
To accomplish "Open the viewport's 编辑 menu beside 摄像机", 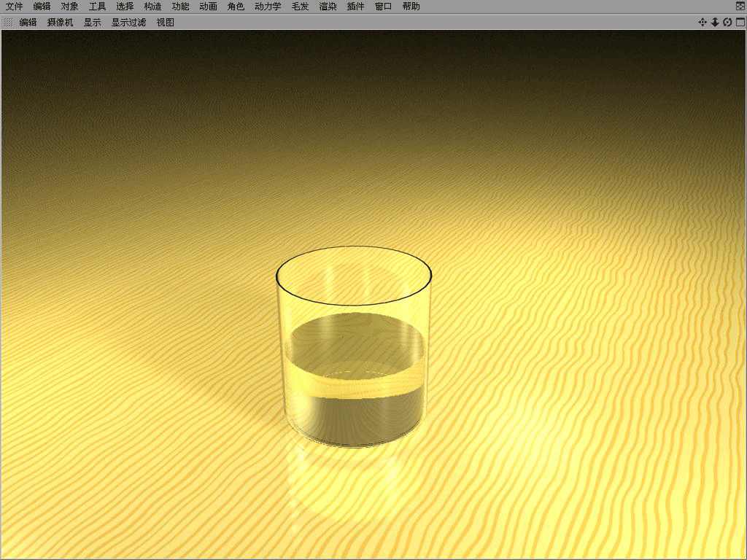I will coord(28,23).
